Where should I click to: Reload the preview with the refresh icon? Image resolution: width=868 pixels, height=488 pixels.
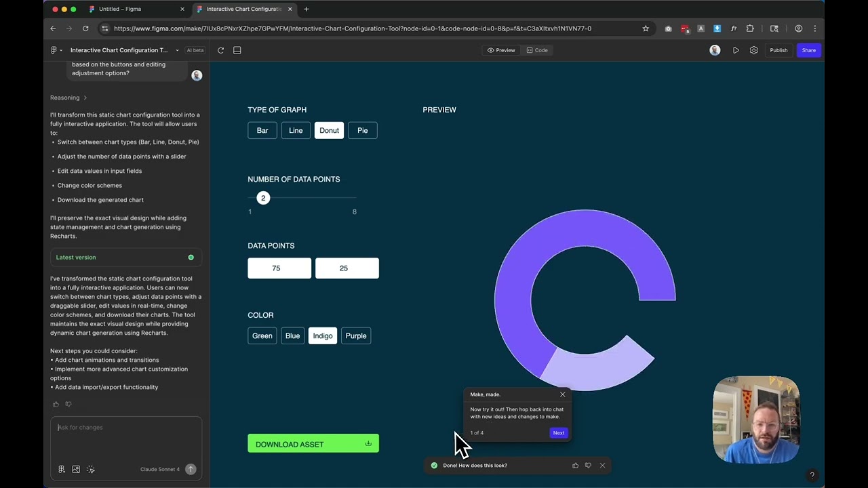coord(220,50)
